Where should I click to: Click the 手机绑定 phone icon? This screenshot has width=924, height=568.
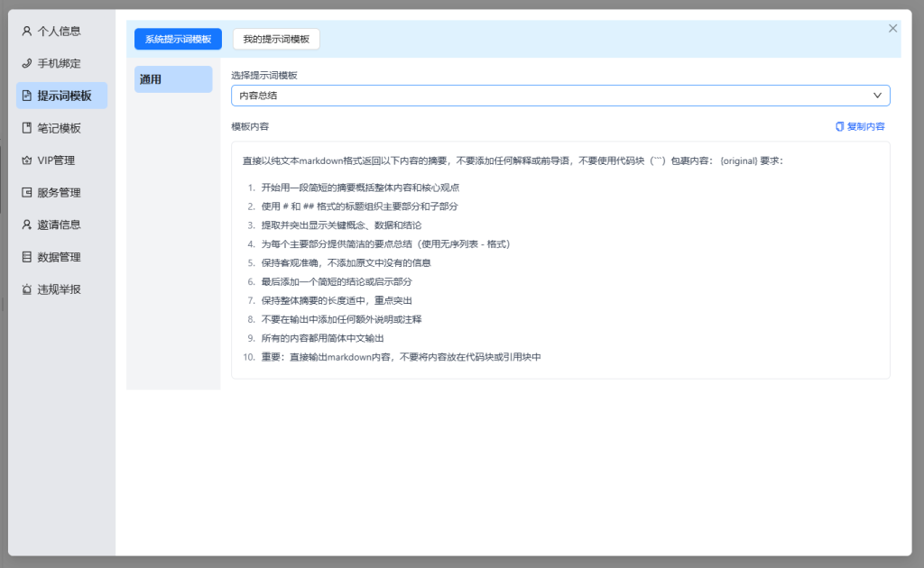(26, 63)
